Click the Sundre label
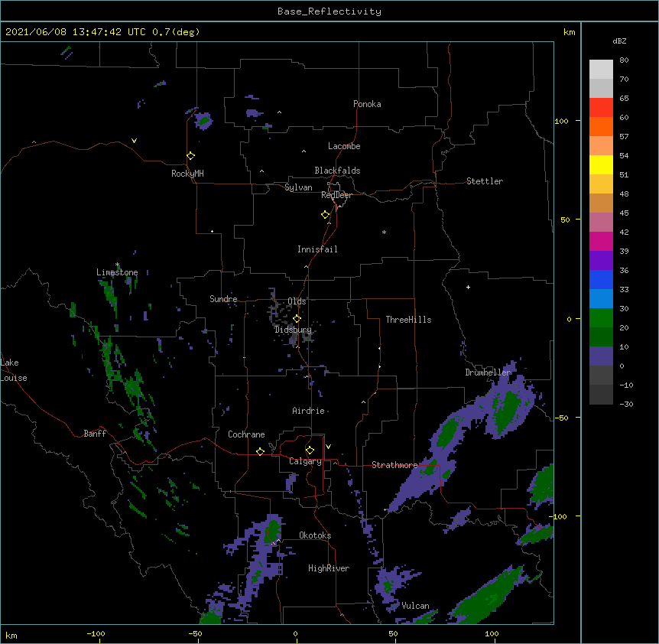 click(223, 299)
